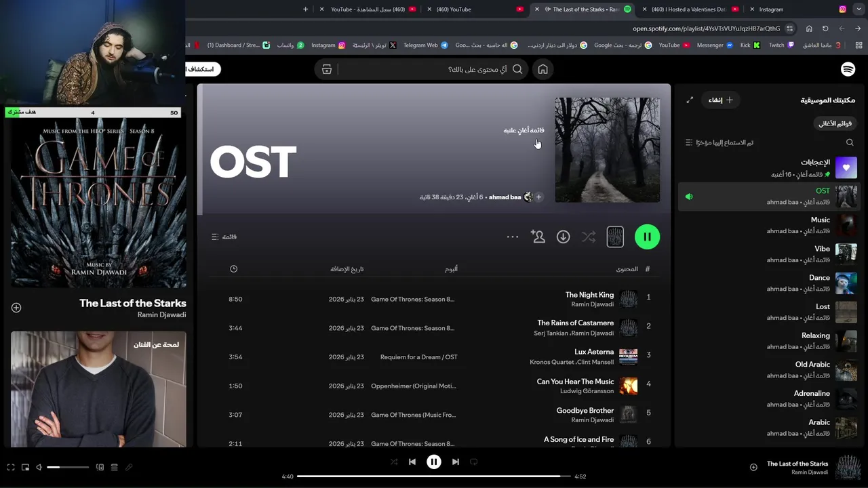The height and width of the screenshot is (488, 868).
Task: Toggle shuffle in the playlist action bar
Action: [x=589, y=237]
